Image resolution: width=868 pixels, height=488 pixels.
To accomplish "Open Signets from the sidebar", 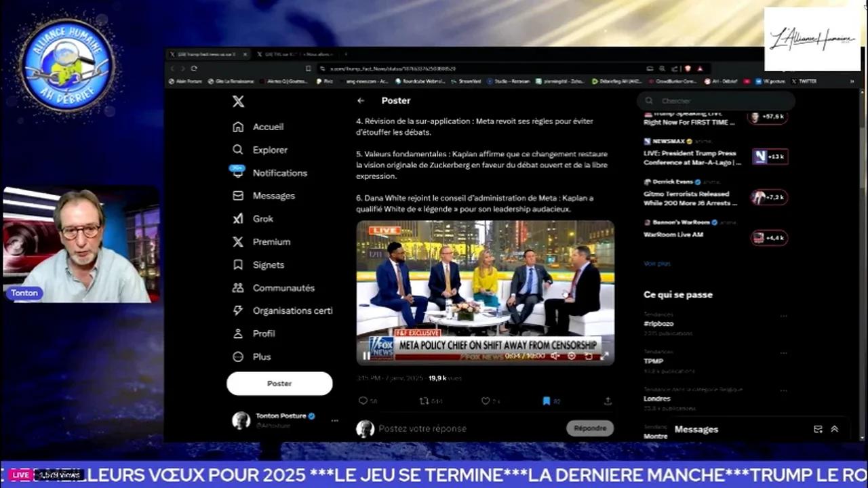I will pyautogui.click(x=268, y=264).
